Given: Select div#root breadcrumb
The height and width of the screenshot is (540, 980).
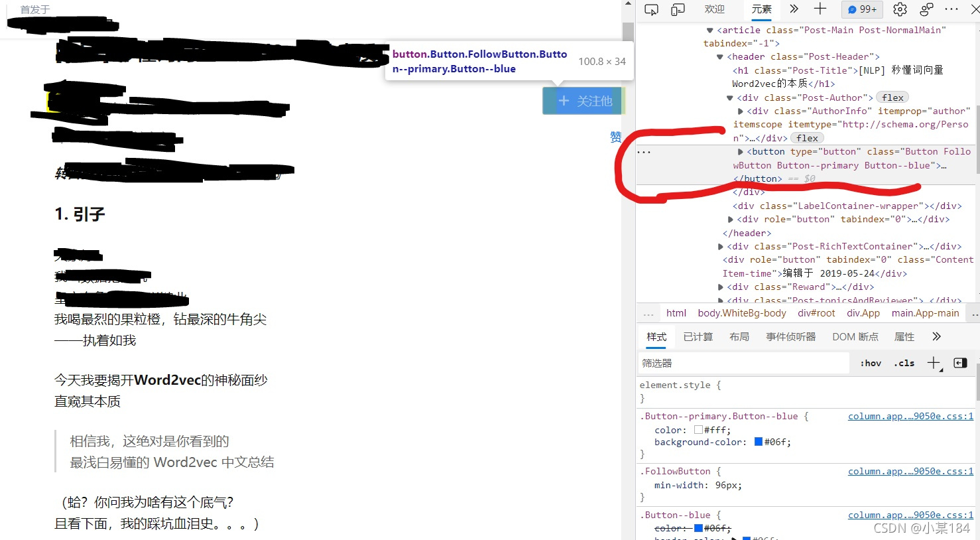Looking at the screenshot, I should click(x=816, y=313).
